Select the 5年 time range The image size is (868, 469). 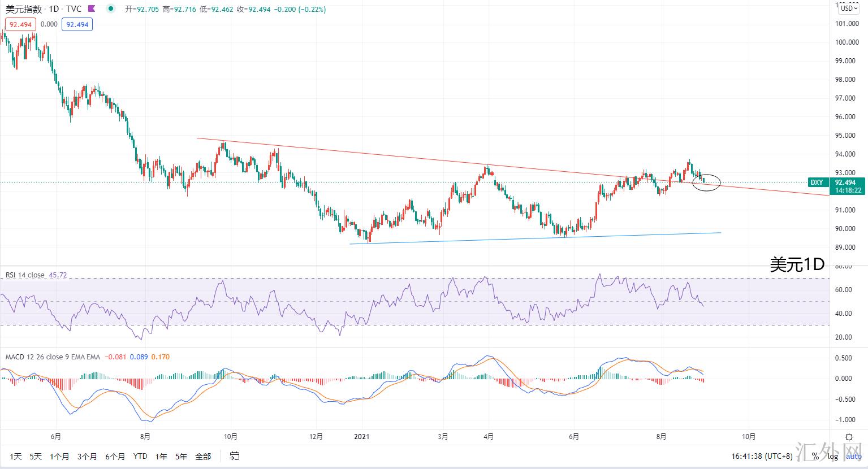click(x=181, y=456)
